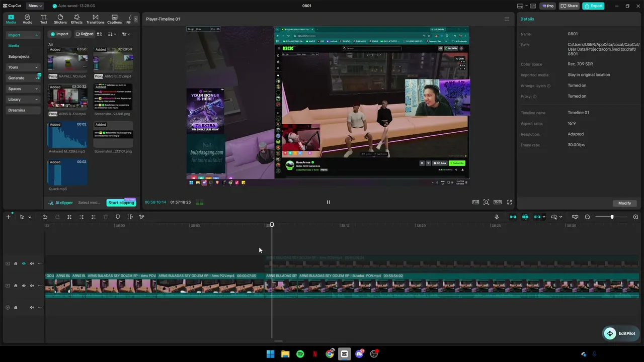The width and height of the screenshot is (644, 362).
Task: Toggle main track magnet
Action: click(x=513, y=217)
